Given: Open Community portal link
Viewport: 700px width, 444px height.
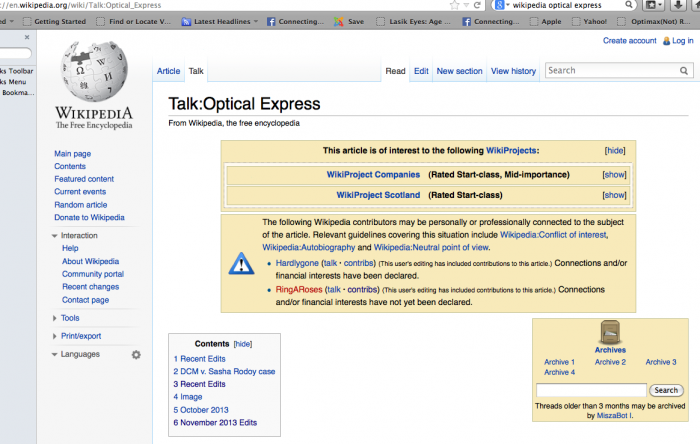Looking at the screenshot, I should 93,274.
